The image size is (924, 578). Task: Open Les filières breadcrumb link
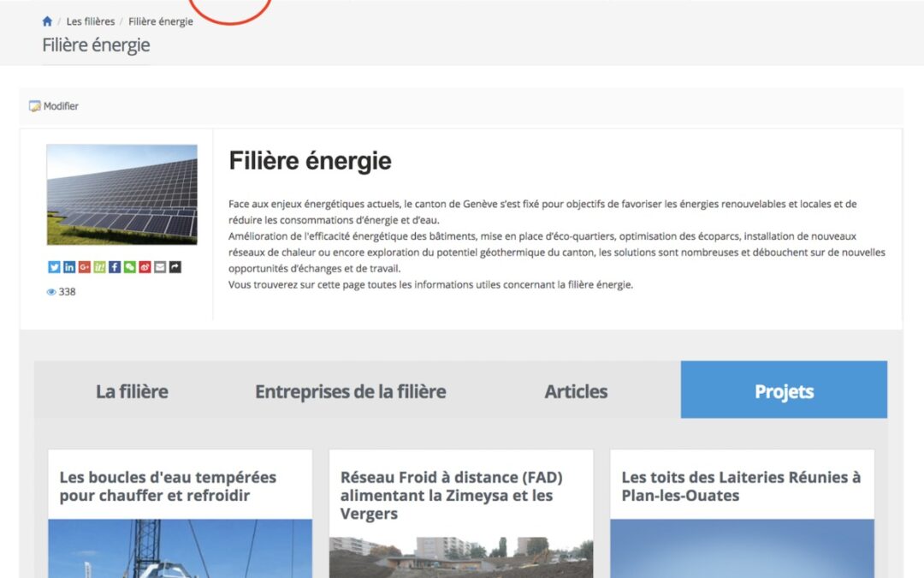90,21
